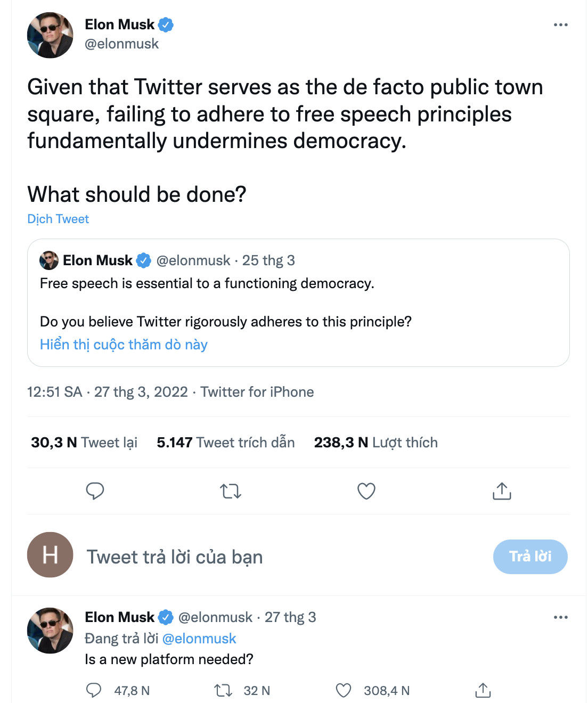This screenshot has width=588, height=703.
Task: Open the 238,3 N "Lượt thích" likes list
Action: [x=375, y=443]
